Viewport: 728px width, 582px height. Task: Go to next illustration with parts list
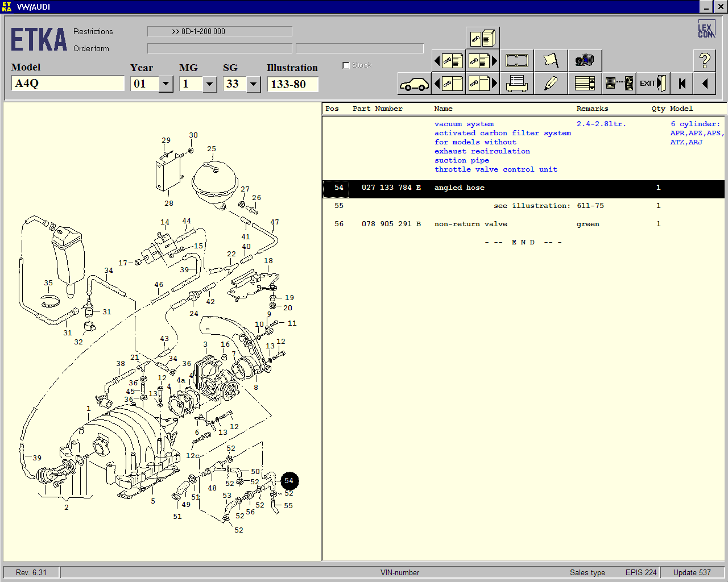pos(483,60)
